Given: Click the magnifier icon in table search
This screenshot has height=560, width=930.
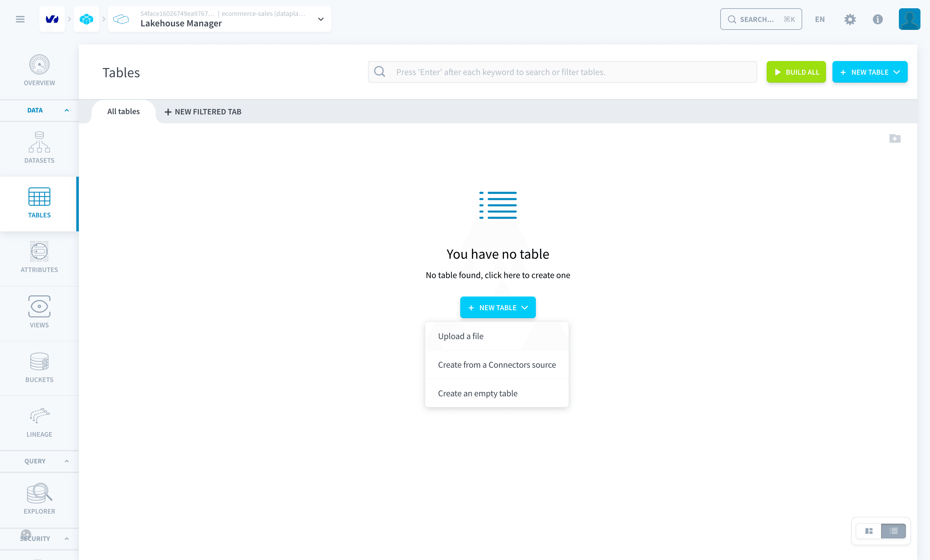Looking at the screenshot, I should [380, 72].
